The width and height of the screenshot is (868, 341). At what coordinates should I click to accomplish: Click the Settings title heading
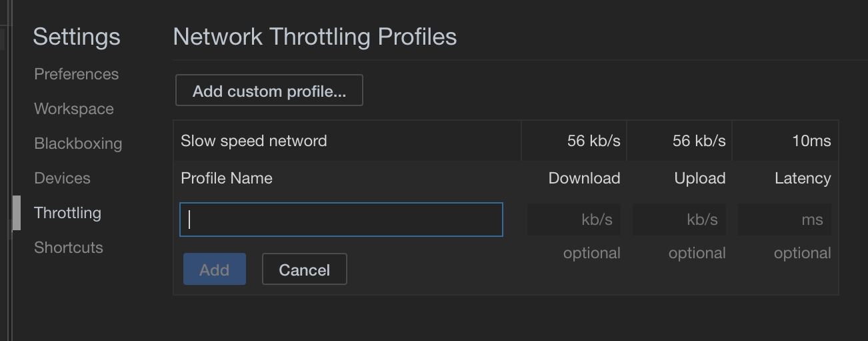pos(77,37)
